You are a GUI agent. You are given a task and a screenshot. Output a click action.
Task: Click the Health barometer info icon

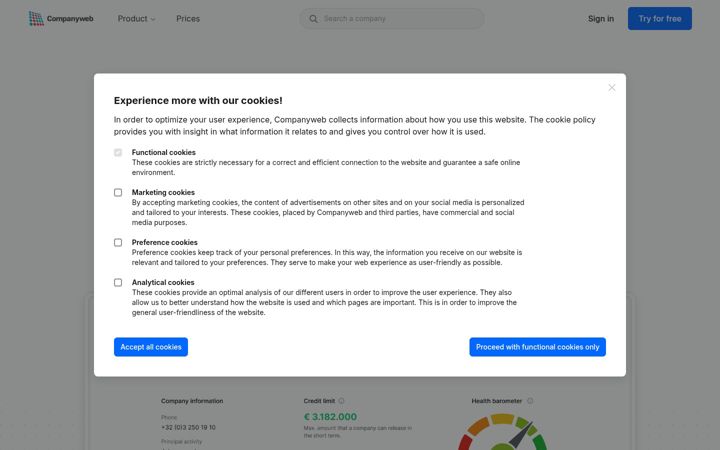pyautogui.click(x=530, y=401)
